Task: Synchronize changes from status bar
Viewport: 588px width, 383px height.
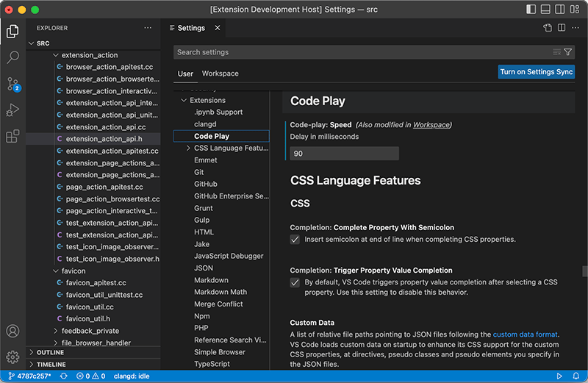Action: pos(64,376)
